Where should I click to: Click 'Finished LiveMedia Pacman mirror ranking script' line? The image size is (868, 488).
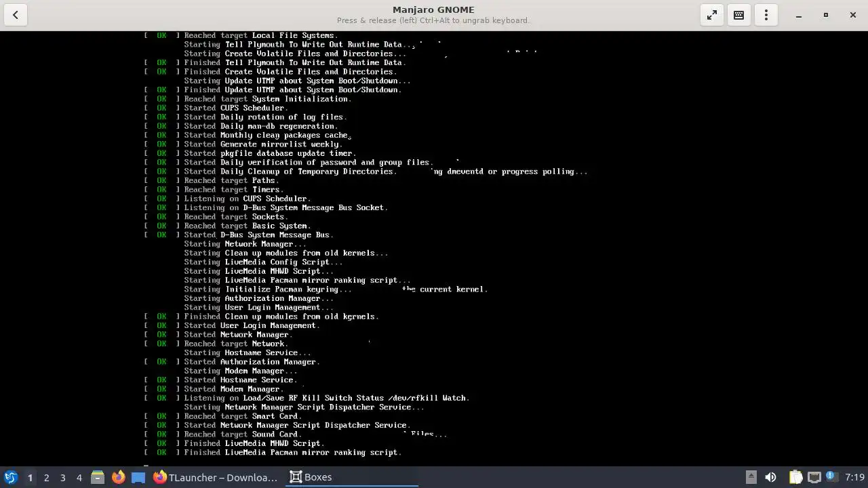(273, 452)
